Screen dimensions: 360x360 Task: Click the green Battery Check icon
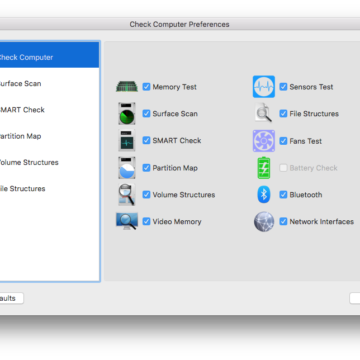264,168
